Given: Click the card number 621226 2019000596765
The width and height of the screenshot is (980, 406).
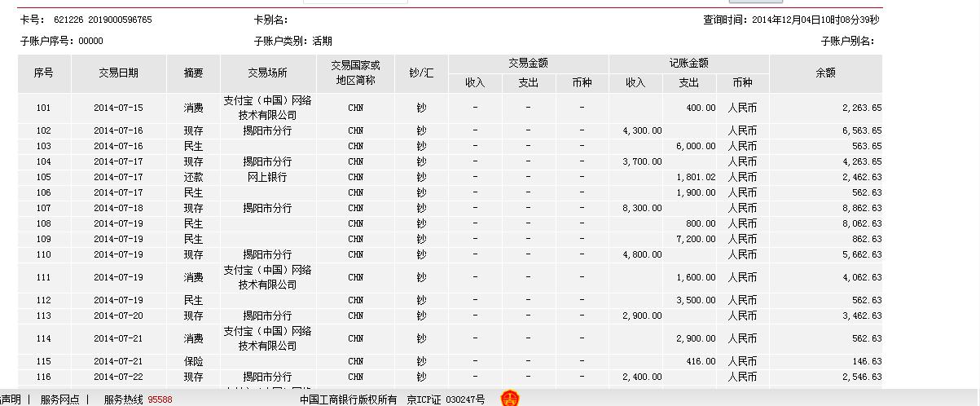Looking at the screenshot, I should tap(103, 20).
